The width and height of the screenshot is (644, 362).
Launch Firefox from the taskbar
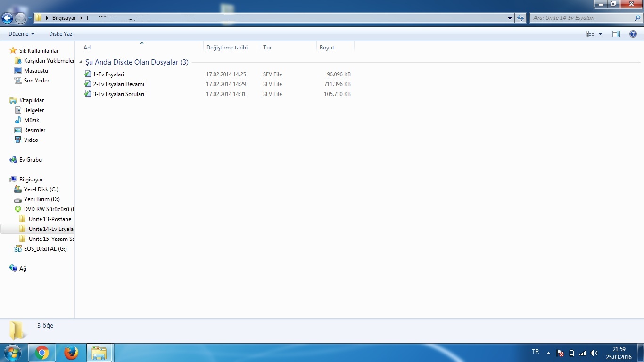71,353
